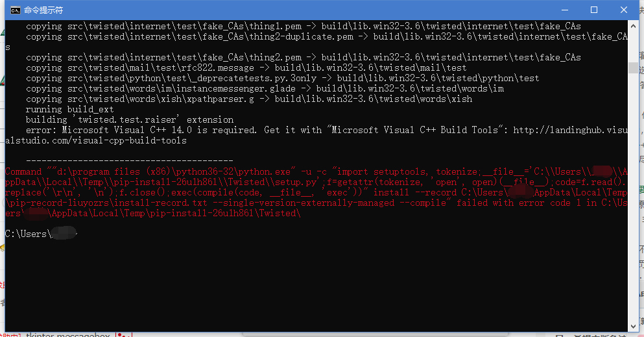This screenshot has width=644, height=337.
Task: Click the dashed separator line
Action: [130, 160]
